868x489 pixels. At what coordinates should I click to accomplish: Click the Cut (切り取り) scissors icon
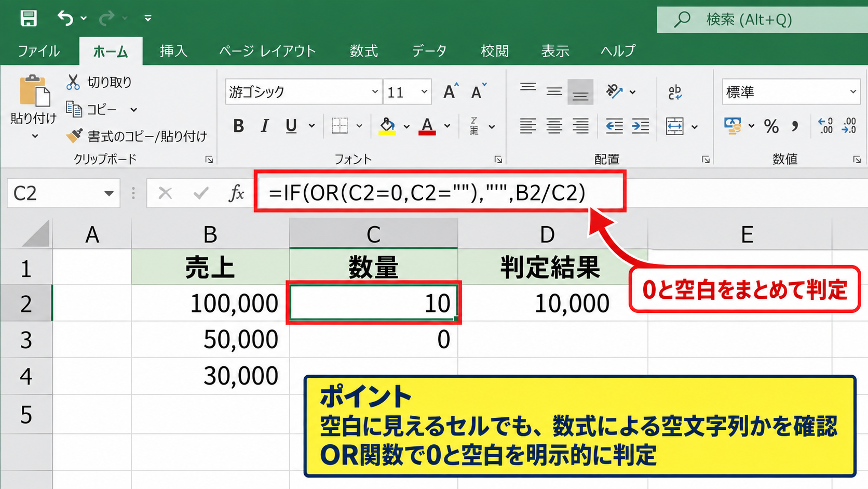click(x=73, y=82)
